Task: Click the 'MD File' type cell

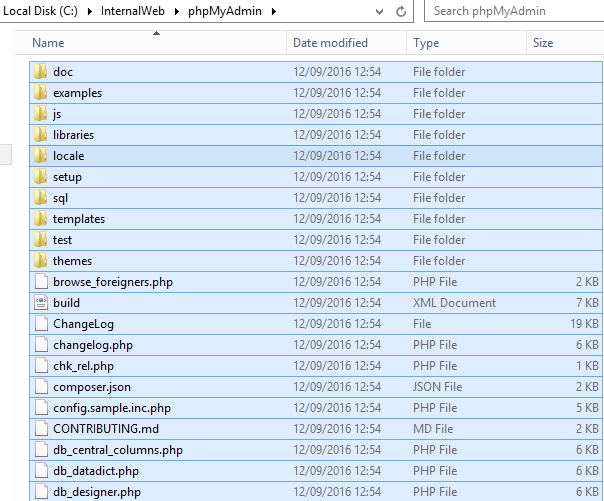Action: coord(433,429)
